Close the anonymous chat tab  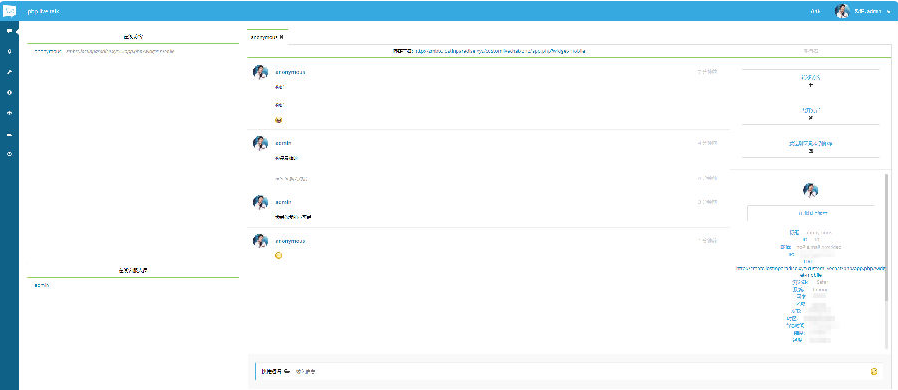tap(281, 37)
